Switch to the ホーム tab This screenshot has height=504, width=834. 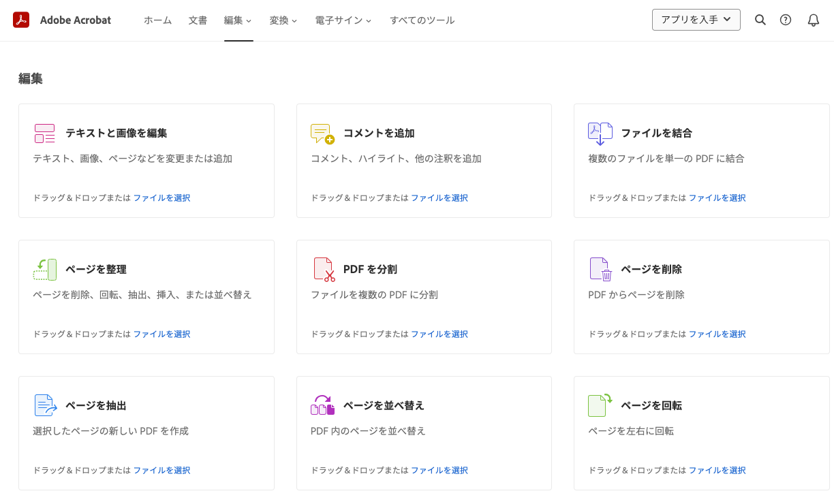pyautogui.click(x=157, y=20)
